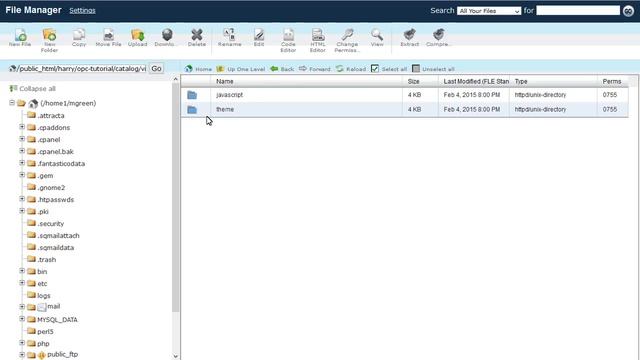Sort by Name column header
The image size is (640, 360).
click(x=225, y=82)
